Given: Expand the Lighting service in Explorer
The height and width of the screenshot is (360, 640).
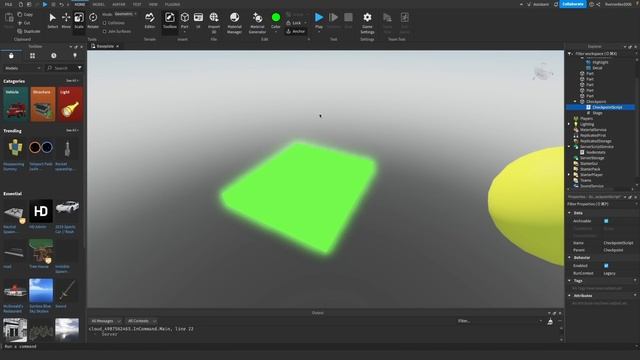Looking at the screenshot, I should tap(569, 124).
